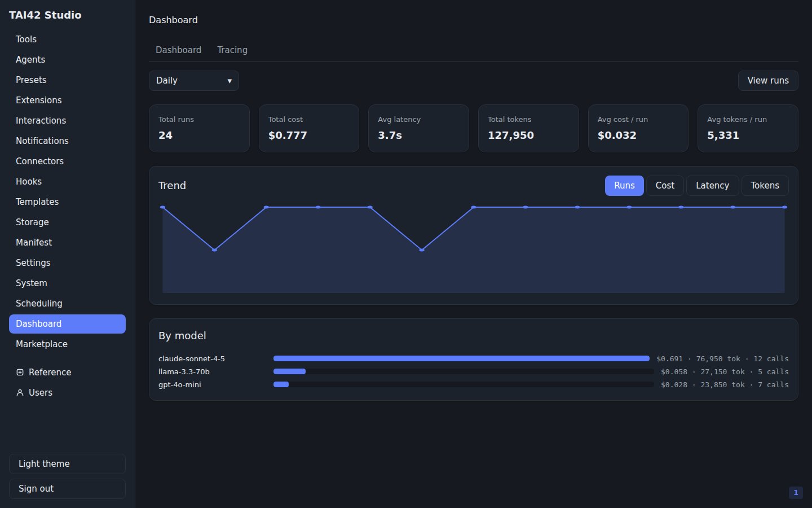This screenshot has width=812, height=508.
Task: Open Extensions in the sidebar
Action: [x=67, y=100]
